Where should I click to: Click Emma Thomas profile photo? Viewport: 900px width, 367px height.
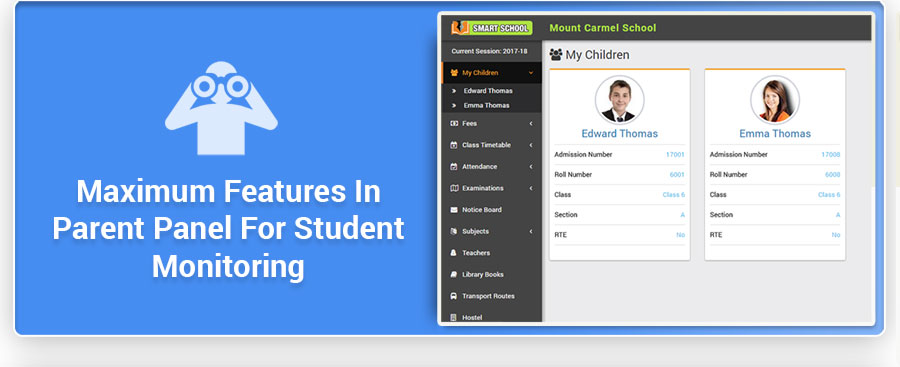(775, 99)
